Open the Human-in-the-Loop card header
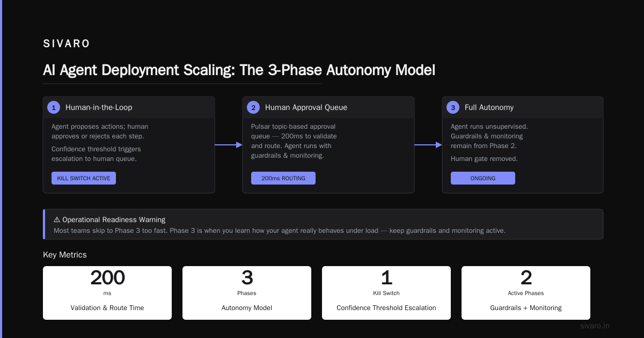The image size is (644, 338). [129, 107]
